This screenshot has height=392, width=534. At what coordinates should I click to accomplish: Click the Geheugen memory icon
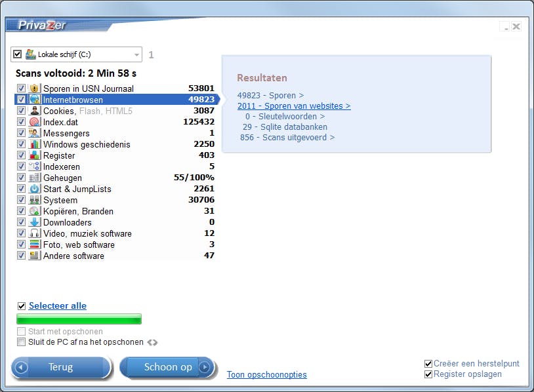(34, 178)
